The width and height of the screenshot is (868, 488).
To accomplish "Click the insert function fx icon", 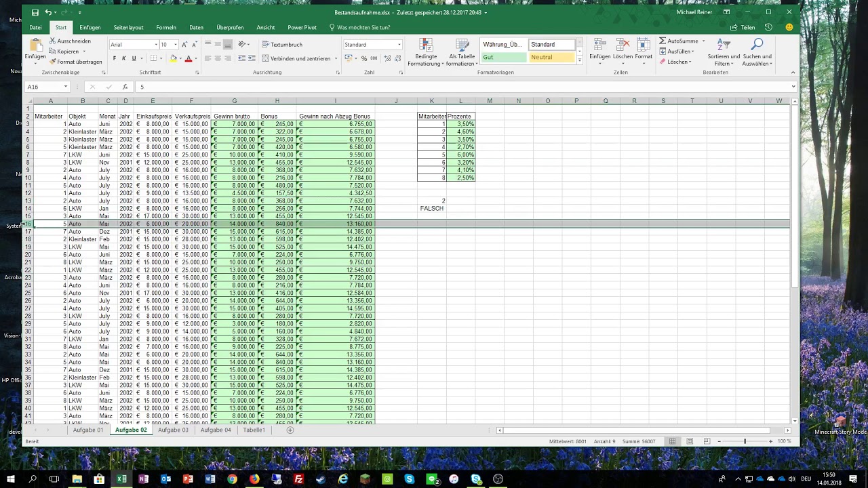I will pyautogui.click(x=125, y=87).
